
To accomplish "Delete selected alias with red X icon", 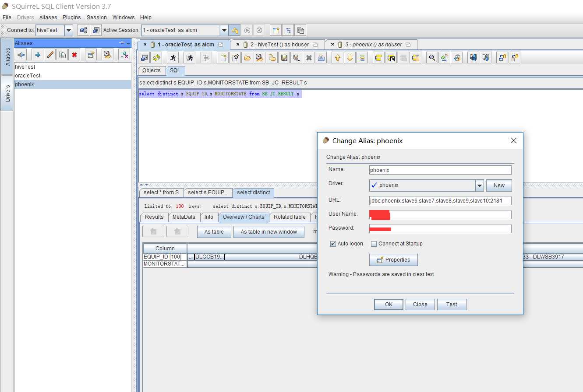I will click(75, 55).
